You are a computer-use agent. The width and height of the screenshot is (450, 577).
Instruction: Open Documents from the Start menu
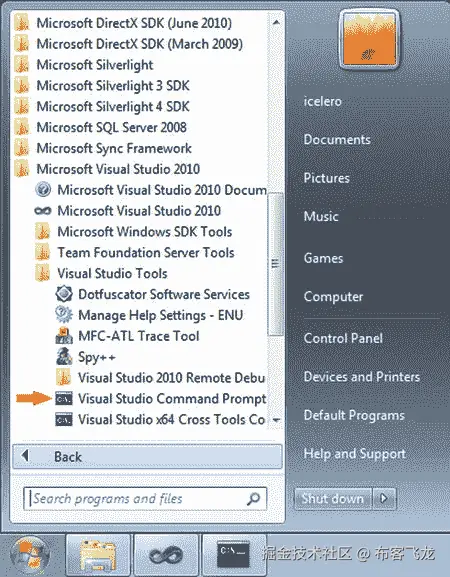coord(337,139)
